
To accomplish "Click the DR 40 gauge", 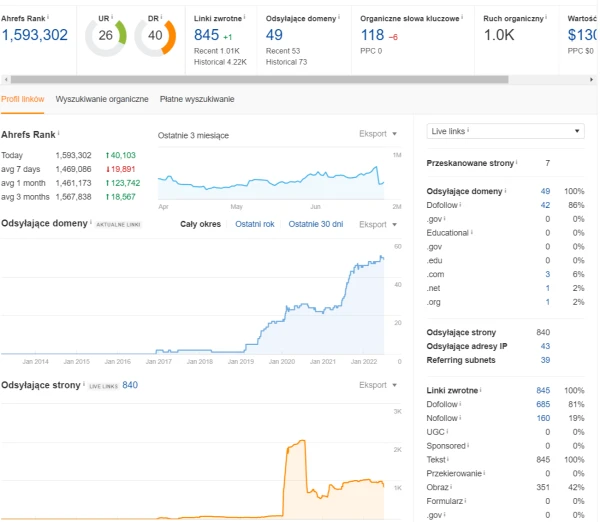I will [x=155, y=36].
